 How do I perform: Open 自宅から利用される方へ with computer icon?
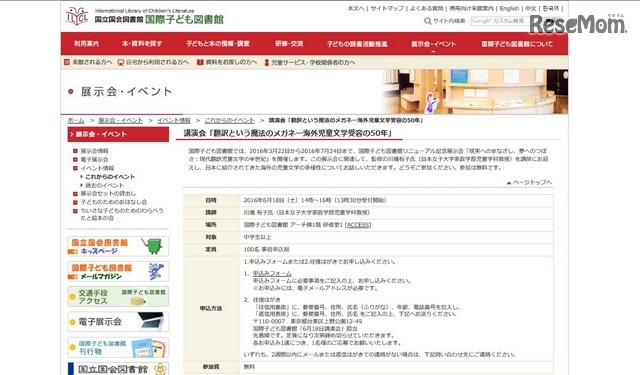coord(153,62)
